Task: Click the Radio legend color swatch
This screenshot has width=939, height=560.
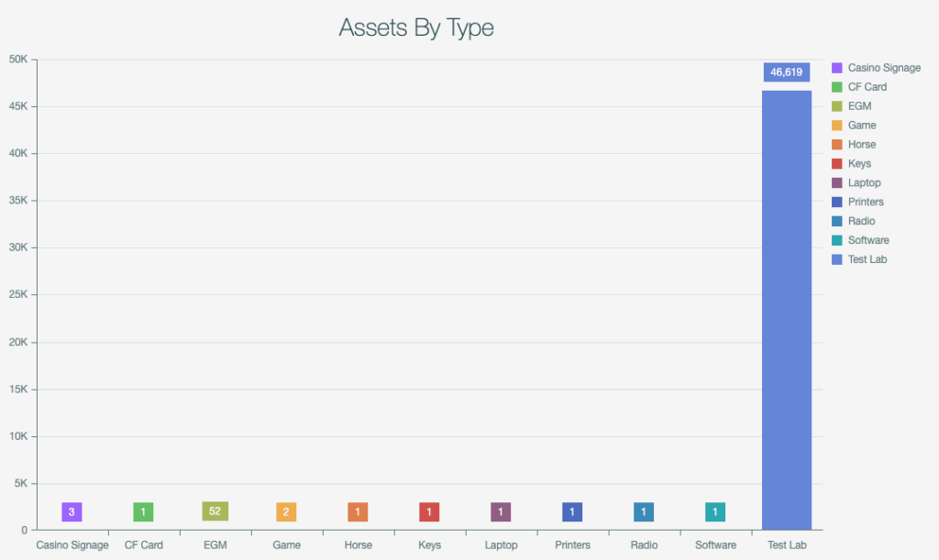Action: pos(836,222)
